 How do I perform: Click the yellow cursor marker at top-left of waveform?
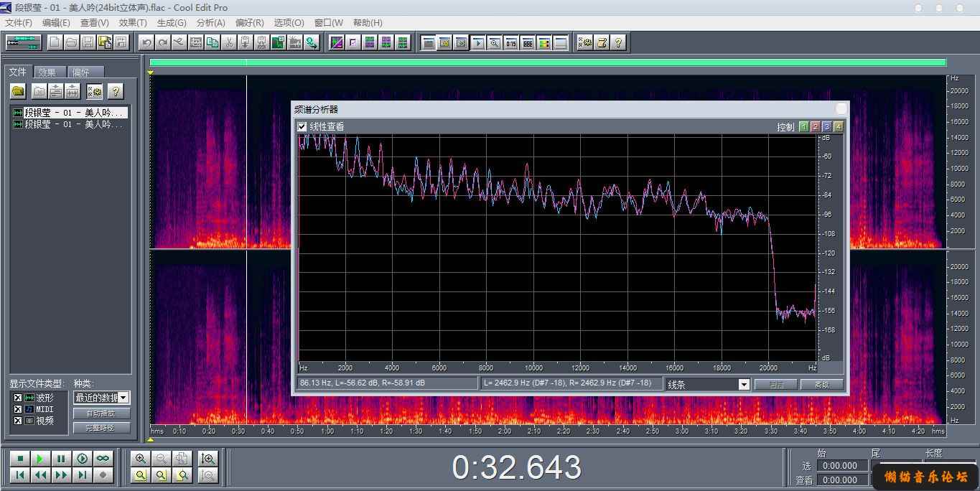pos(151,73)
